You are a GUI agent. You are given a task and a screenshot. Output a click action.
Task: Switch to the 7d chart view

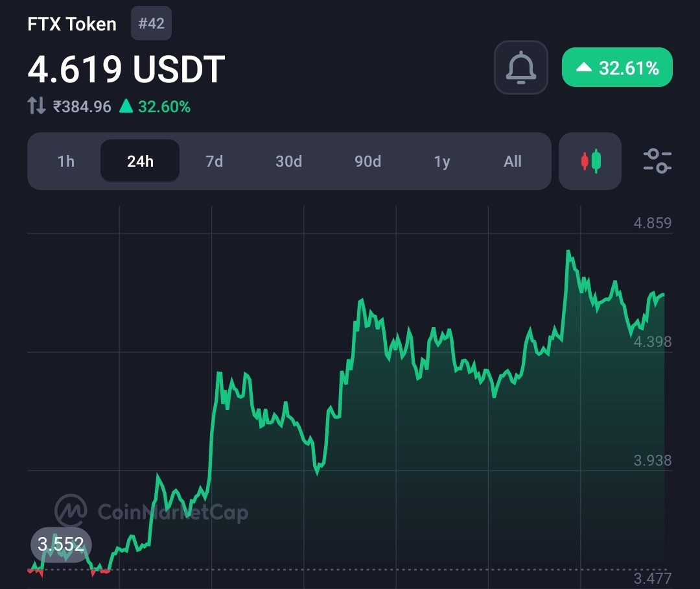point(214,161)
